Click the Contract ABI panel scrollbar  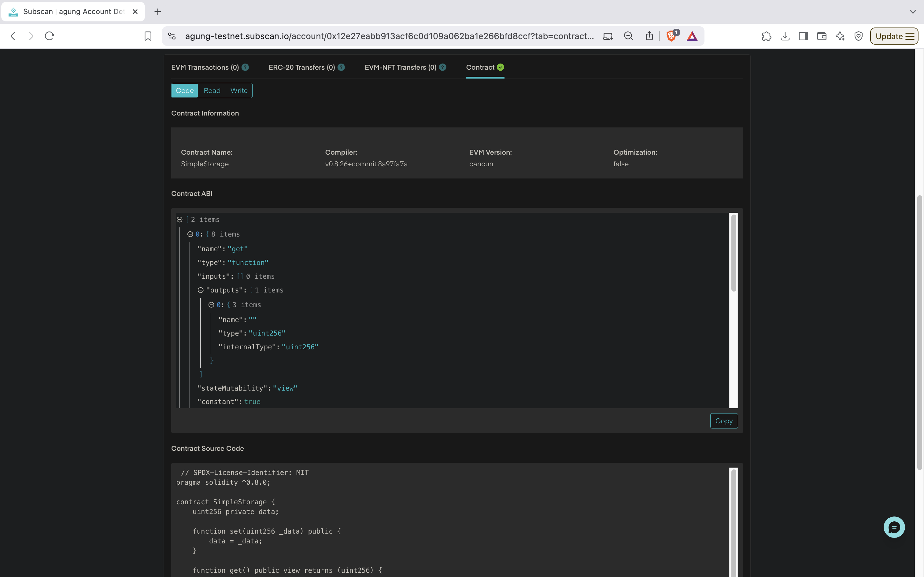click(x=733, y=254)
